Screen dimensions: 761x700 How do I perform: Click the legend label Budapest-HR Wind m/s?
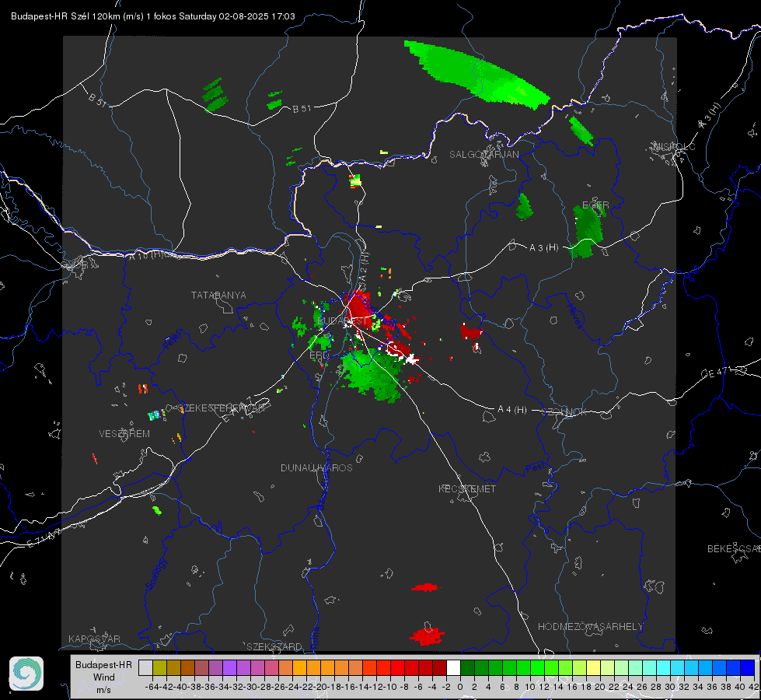tap(104, 677)
